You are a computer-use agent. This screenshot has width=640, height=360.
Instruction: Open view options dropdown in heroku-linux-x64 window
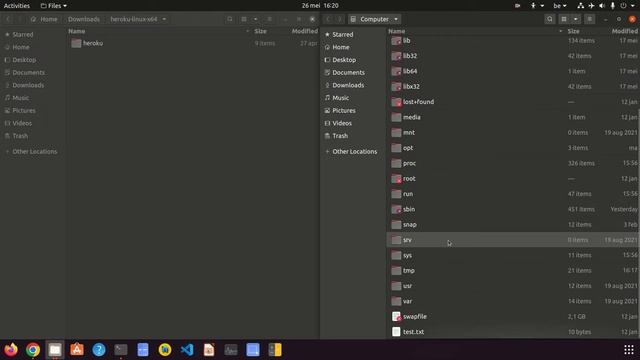(256, 19)
